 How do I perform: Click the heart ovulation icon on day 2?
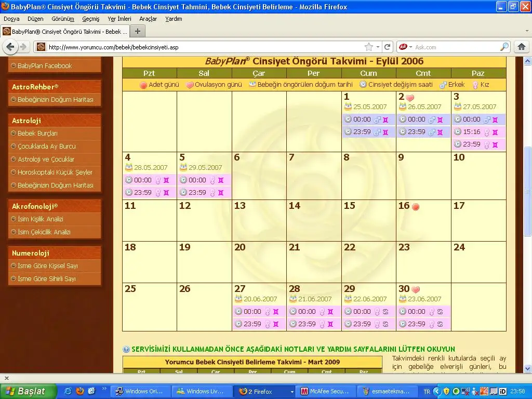pos(410,98)
